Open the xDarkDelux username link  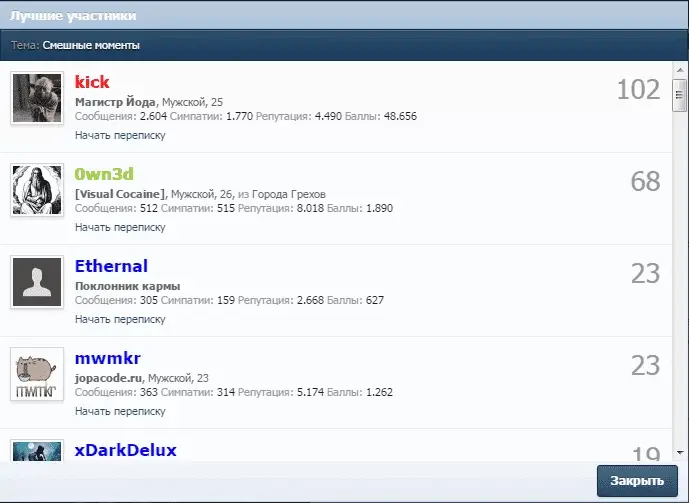coord(126,450)
